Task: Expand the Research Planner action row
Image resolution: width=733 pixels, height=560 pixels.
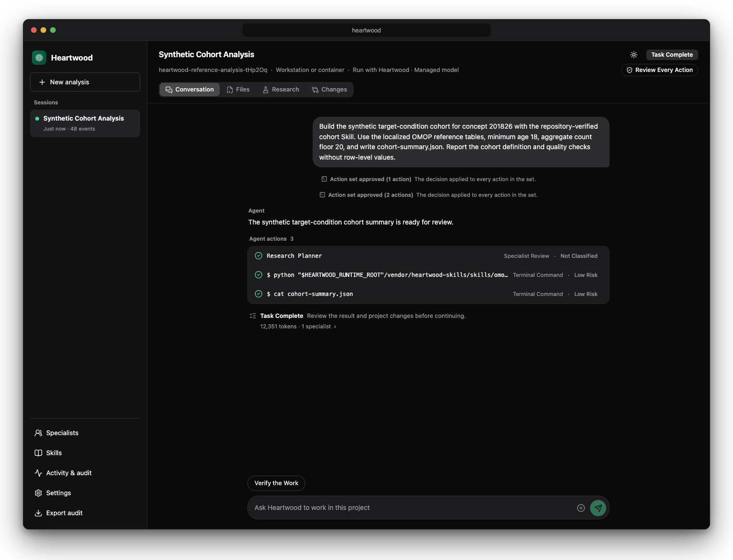Action: (x=428, y=256)
